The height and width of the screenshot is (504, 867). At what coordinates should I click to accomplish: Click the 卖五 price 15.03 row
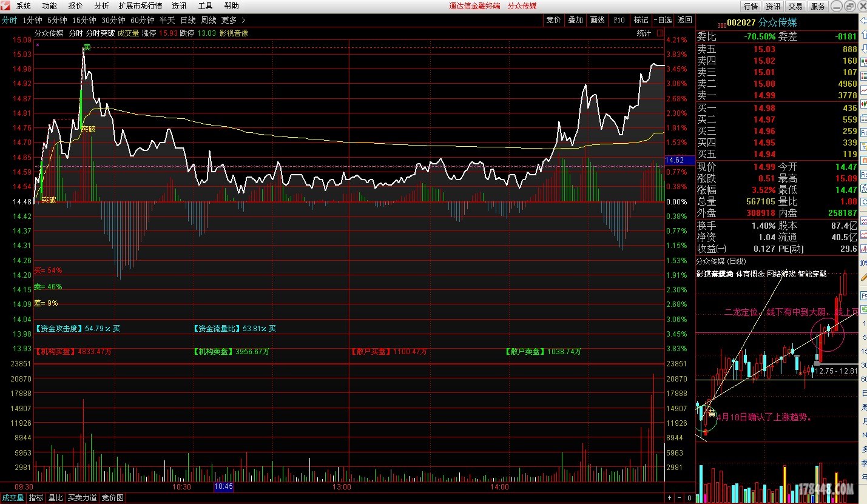[x=777, y=49]
